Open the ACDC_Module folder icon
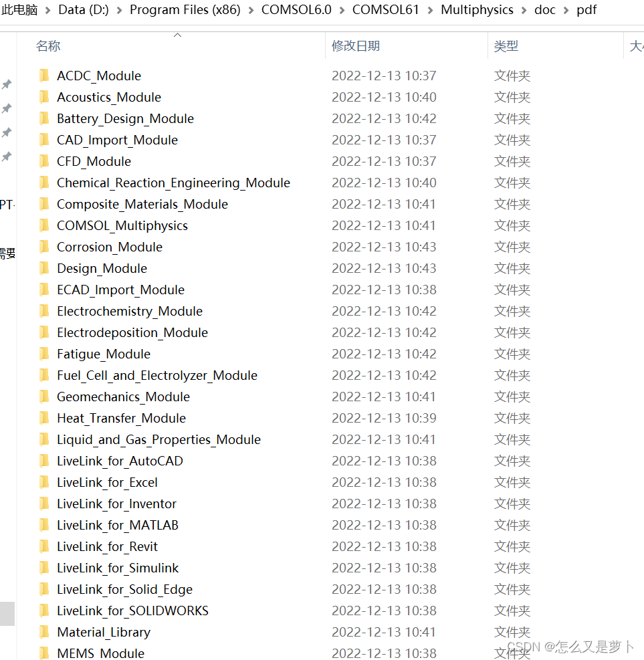Viewport: 644px width, 660px height. 44,76
